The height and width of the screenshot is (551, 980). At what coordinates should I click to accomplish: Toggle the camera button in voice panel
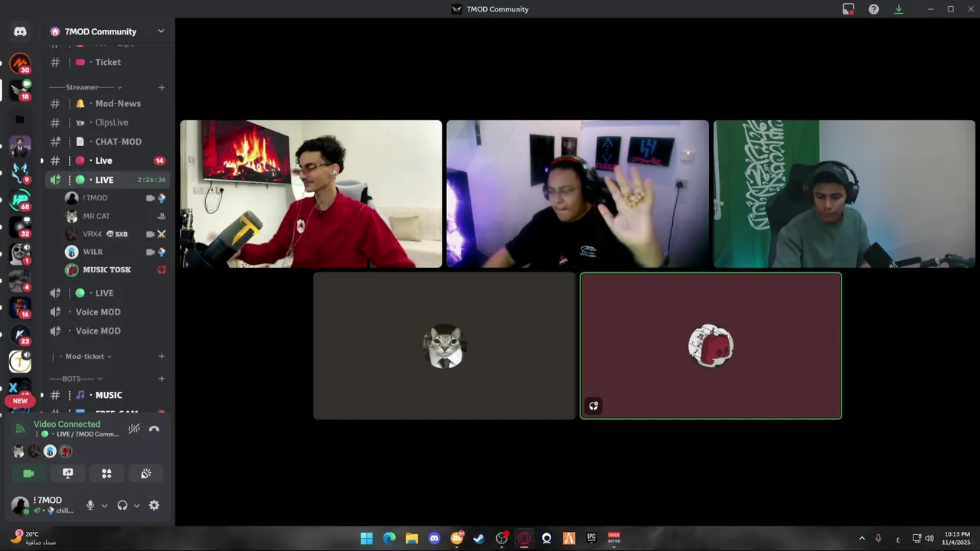28,474
